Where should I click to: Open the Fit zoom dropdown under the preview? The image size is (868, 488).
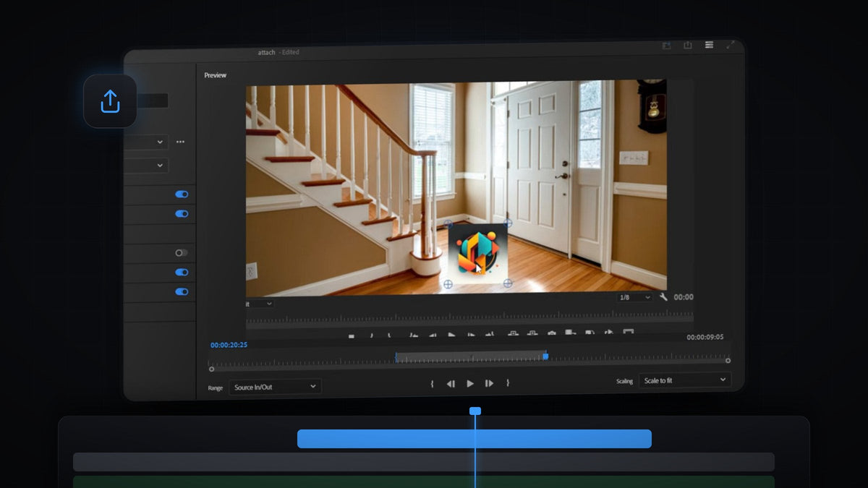[x=260, y=304]
